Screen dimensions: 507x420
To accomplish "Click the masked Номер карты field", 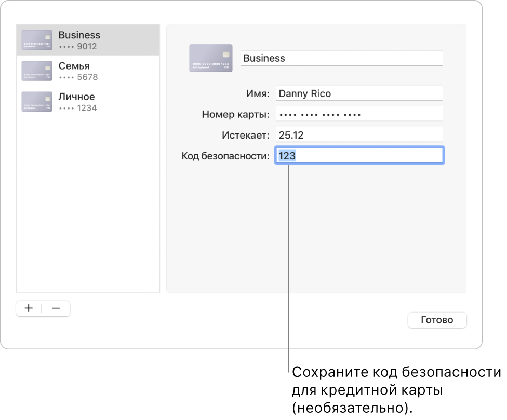I will [359, 114].
